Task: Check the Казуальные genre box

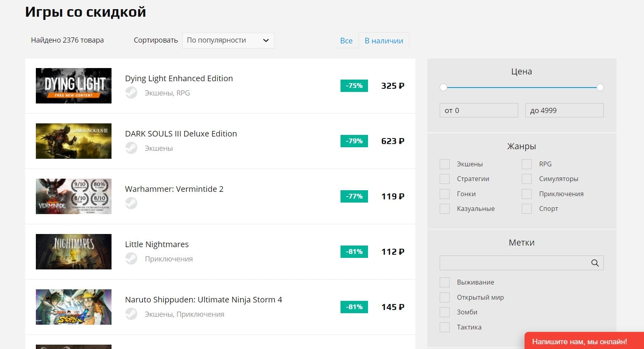Action: [444, 209]
